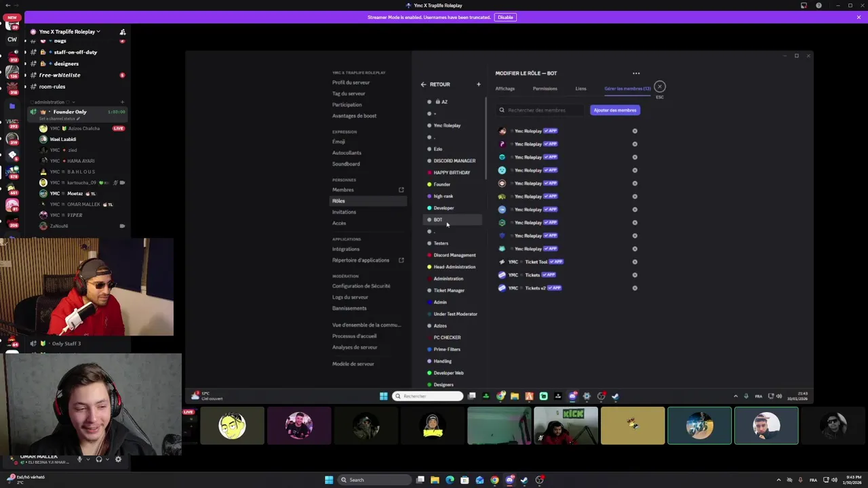
Task: Select the DISCORD MANAGER role
Action: 454,161
